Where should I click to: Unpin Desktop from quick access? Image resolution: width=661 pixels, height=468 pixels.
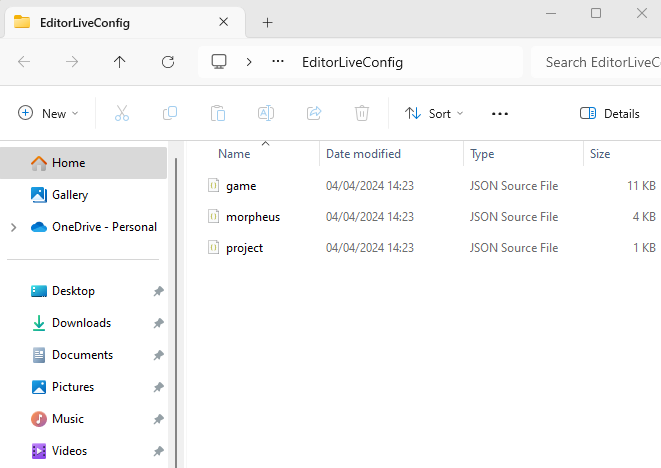click(158, 291)
